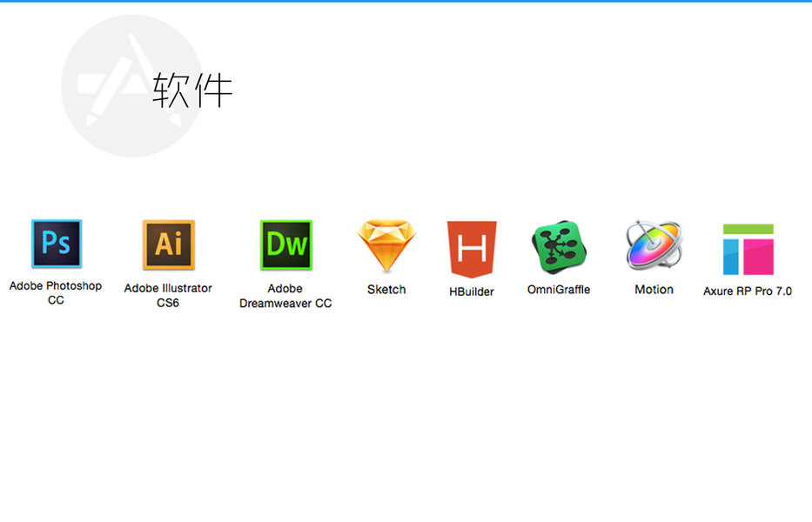Open the Adobe Photoshop CC icon
812x522 pixels.
(57, 243)
